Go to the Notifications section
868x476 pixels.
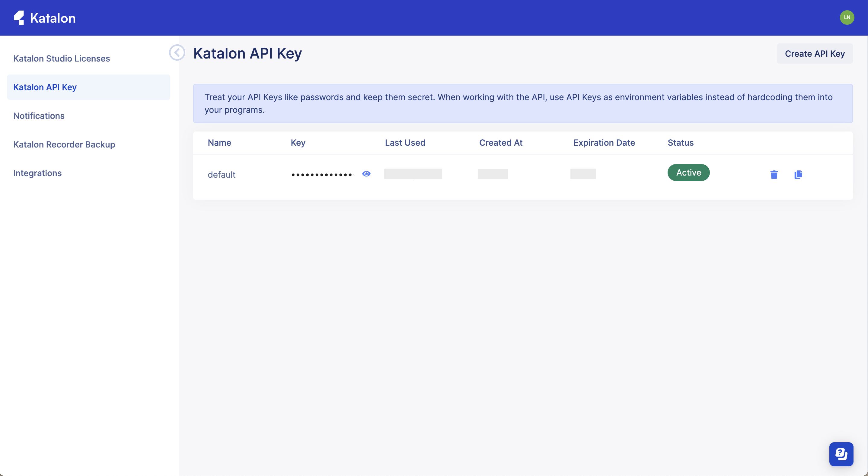[39, 116]
